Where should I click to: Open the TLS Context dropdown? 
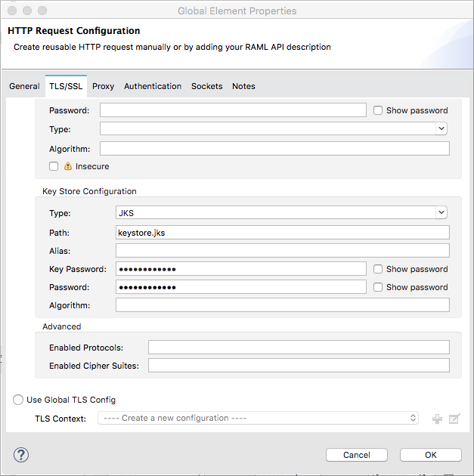[x=258, y=418]
